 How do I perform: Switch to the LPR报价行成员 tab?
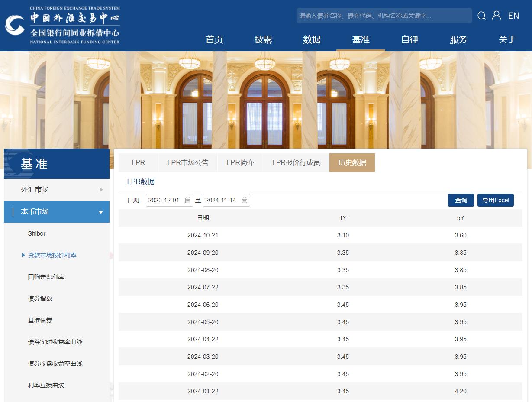point(296,163)
